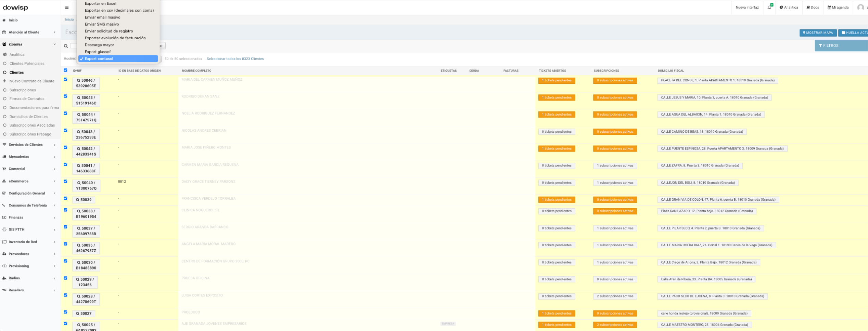This screenshot has width=868, height=331.
Task: Uncheck the row for client 50040
Action: click(x=65, y=182)
